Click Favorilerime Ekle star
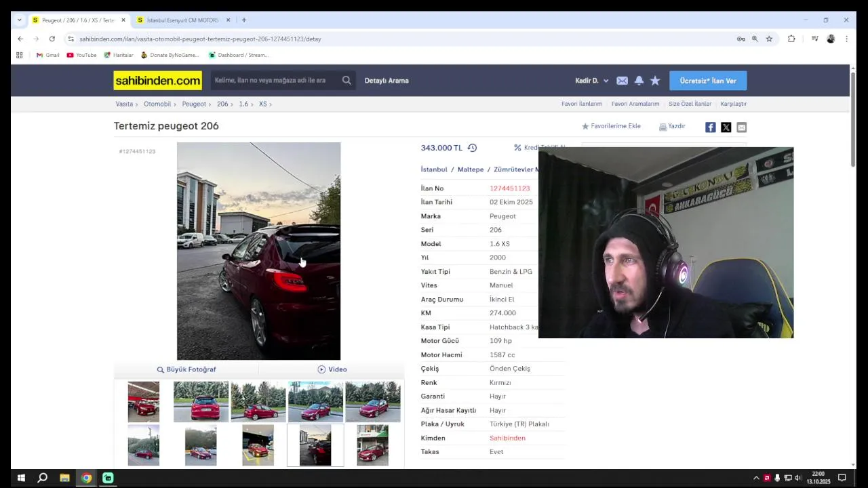This screenshot has width=868, height=488. (x=611, y=126)
